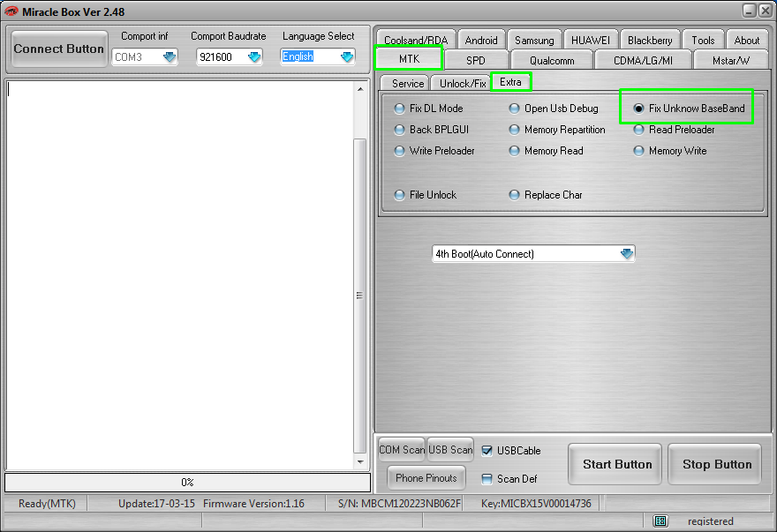
Task: Click the log scrollbar down arrow
Action: (360, 461)
